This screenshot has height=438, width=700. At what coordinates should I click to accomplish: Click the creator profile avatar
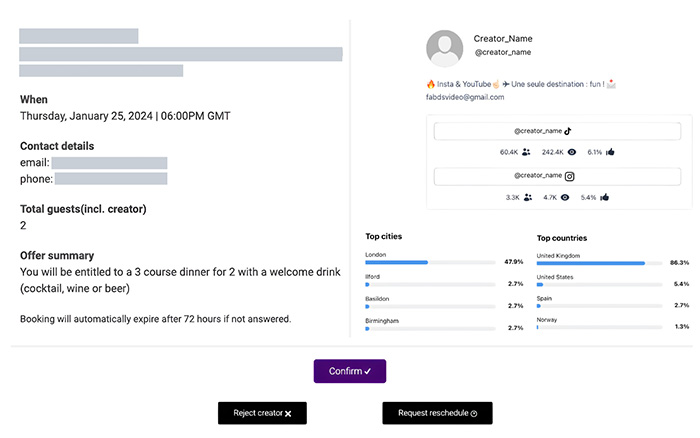[445, 48]
